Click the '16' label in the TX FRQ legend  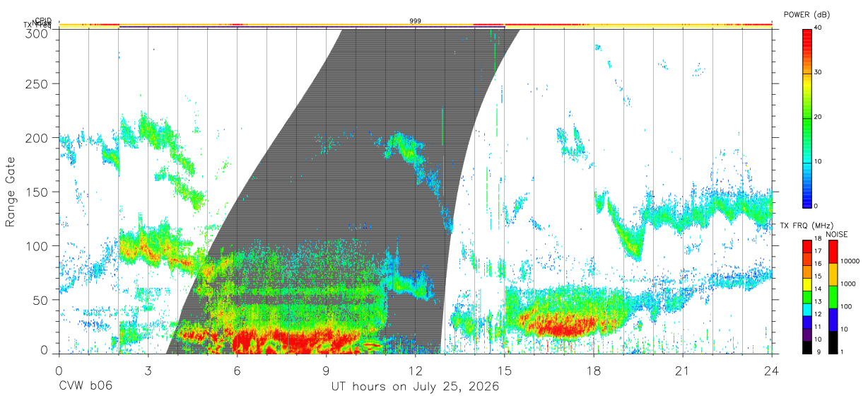(819, 264)
